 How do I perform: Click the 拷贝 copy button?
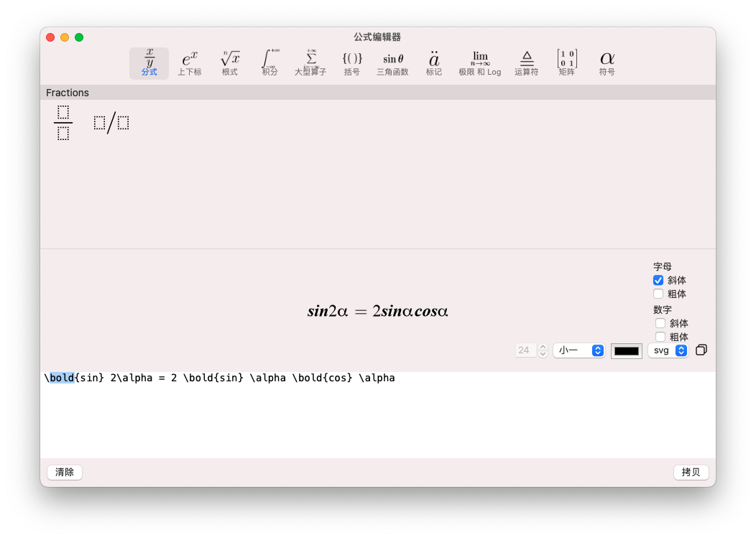(691, 472)
